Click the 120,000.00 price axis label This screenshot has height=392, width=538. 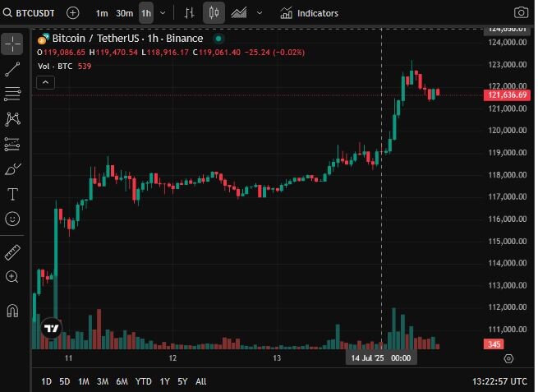pyautogui.click(x=507, y=131)
